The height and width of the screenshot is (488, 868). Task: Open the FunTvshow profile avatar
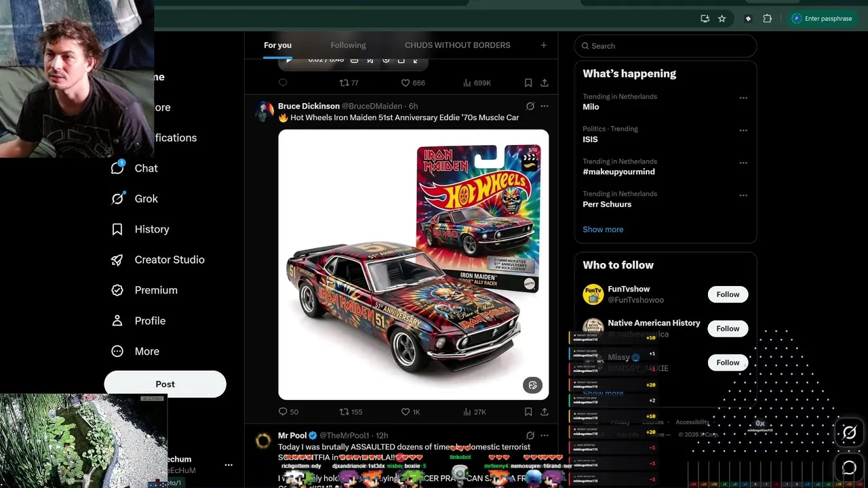pos(593,294)
